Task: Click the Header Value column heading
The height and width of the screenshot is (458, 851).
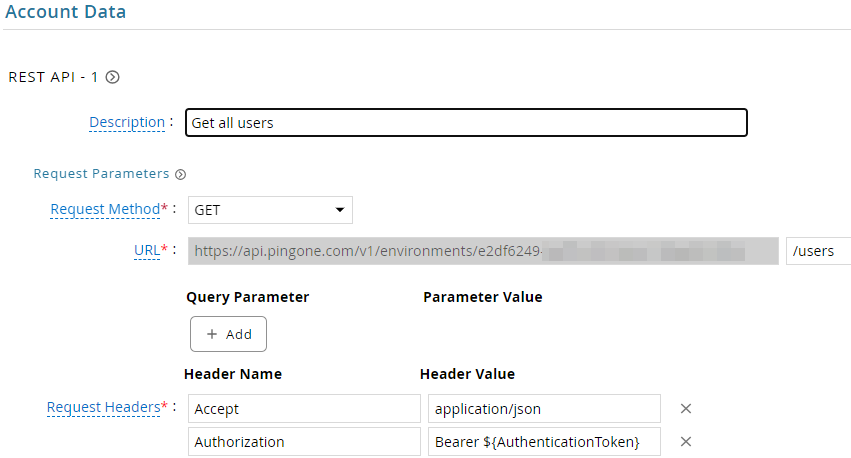Action: tap(467, 374)
